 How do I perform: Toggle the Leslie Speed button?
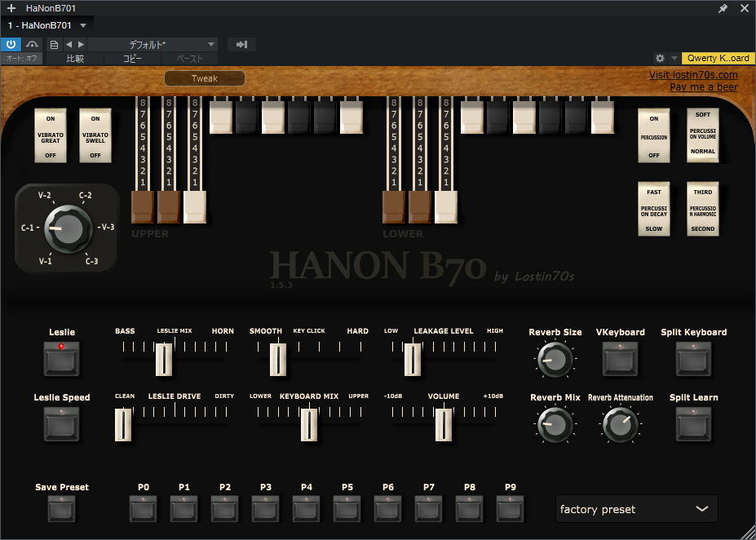coord(62,424)
